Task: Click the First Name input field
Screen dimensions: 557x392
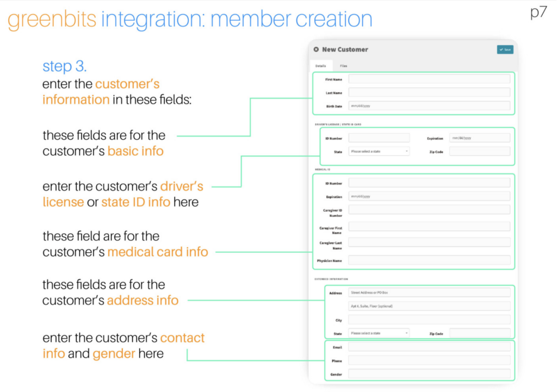Action: [x=429, y=79]
